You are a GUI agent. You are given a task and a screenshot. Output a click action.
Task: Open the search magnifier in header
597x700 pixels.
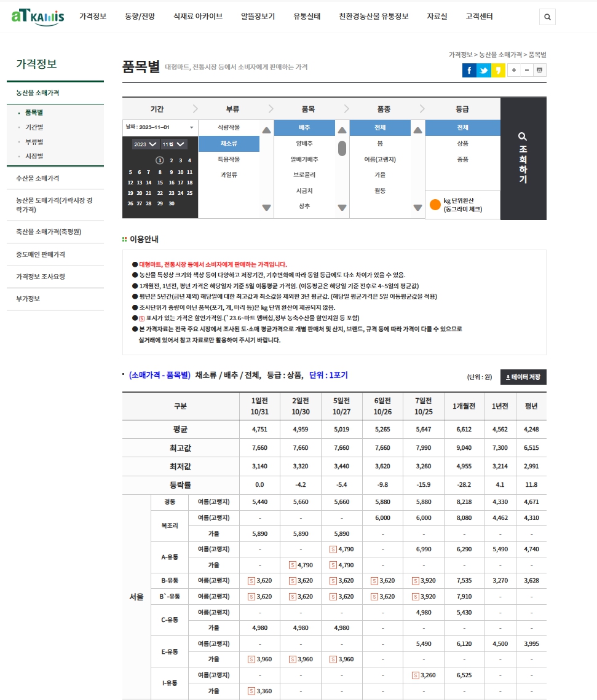547,17
